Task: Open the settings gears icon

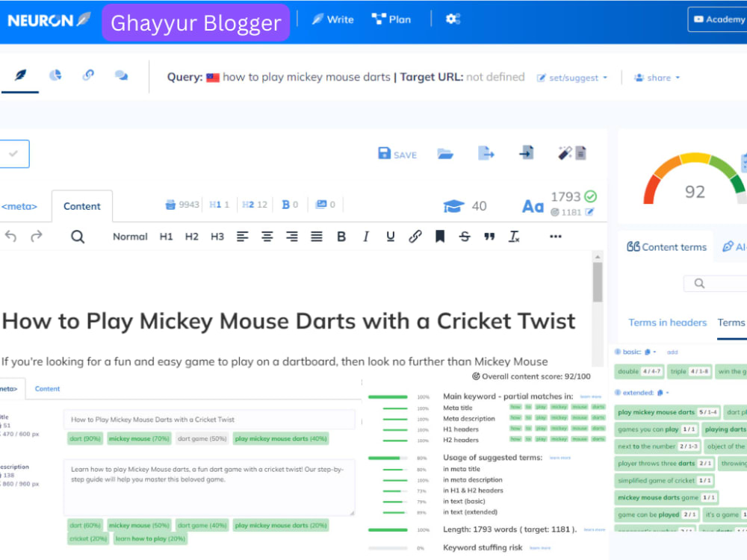Action: pos(453,19)
